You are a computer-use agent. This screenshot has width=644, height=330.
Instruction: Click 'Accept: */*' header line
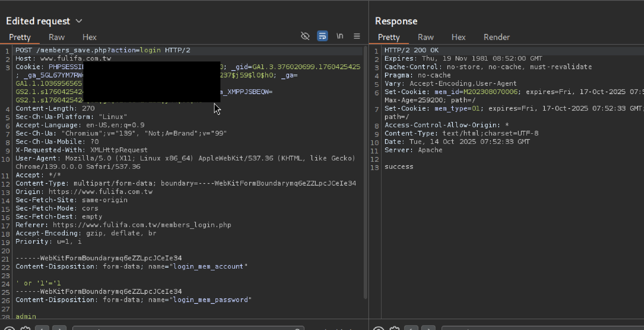point(38,175)
